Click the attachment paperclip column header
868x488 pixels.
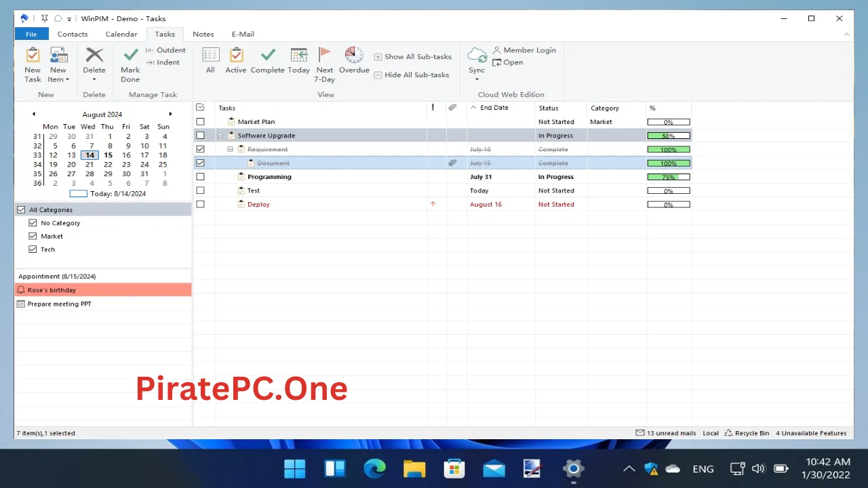tap(453, 108)
